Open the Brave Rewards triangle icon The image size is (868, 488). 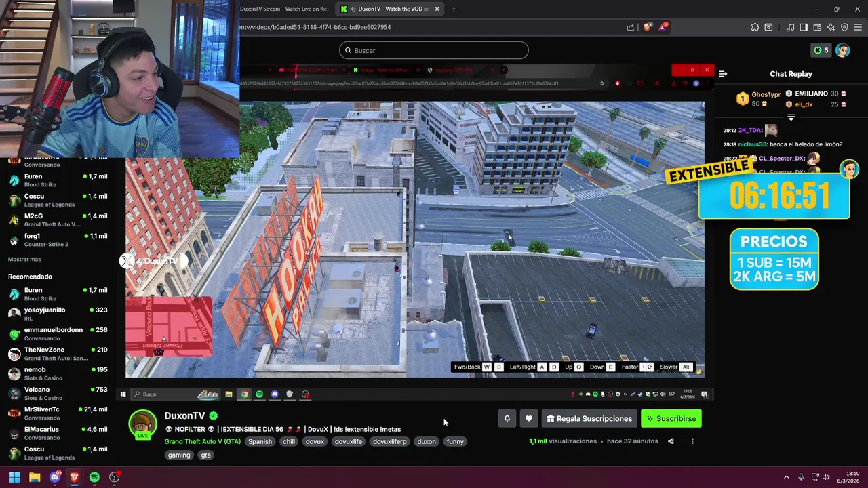pos(664,27)
